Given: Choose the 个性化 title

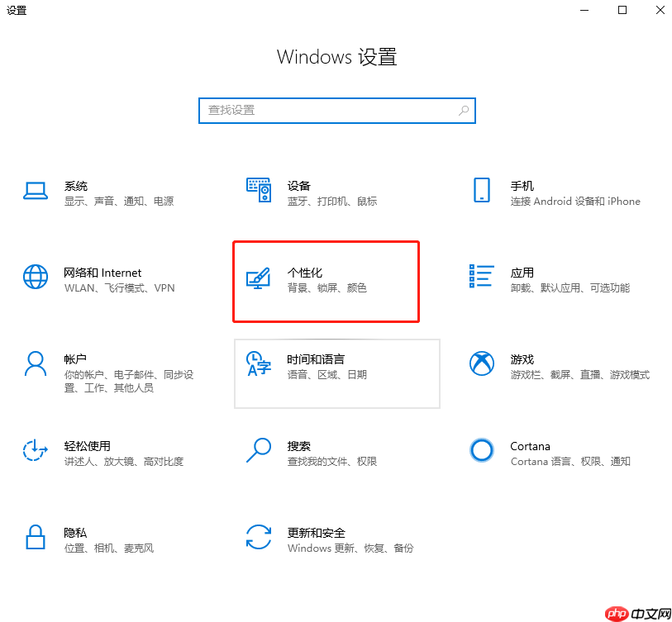Looking at the screenshot, I should pos(305,273).
